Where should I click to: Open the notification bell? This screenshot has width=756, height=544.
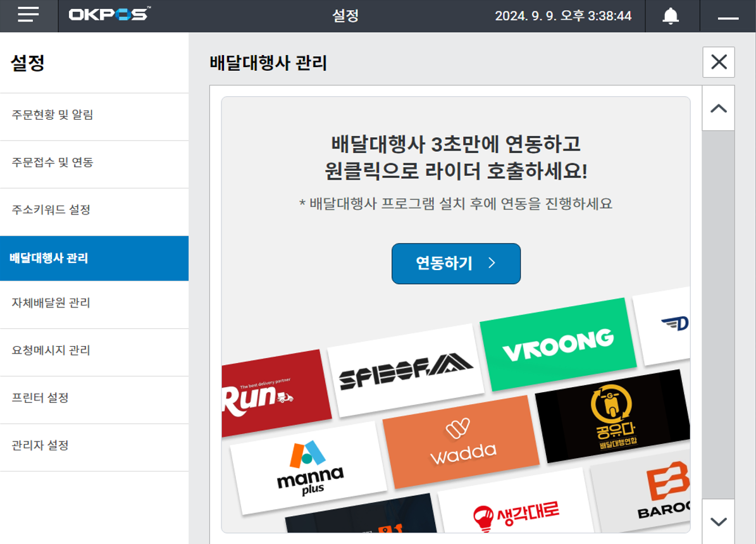[x=671, y=16]
